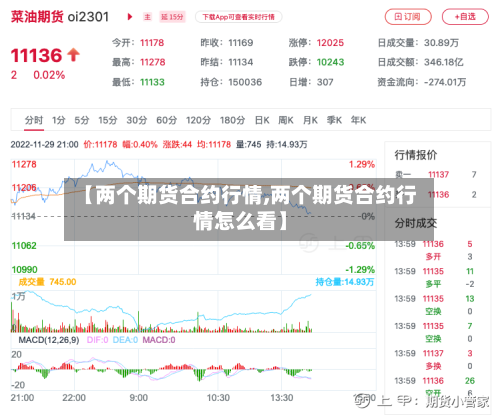The width and height of the screenshot is (500, 419).
Task: Click the 延15分 delay badge
Action: click(x=172, y=17)
